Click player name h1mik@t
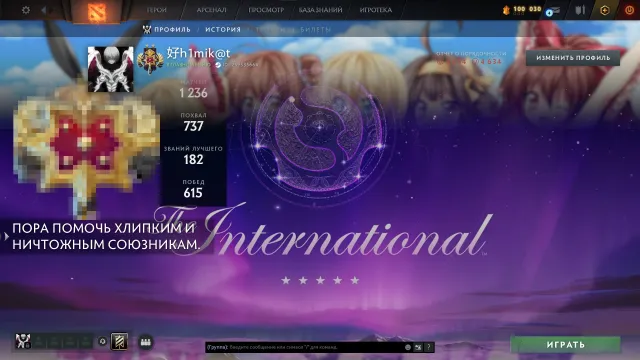 click(x=198, y=53)
